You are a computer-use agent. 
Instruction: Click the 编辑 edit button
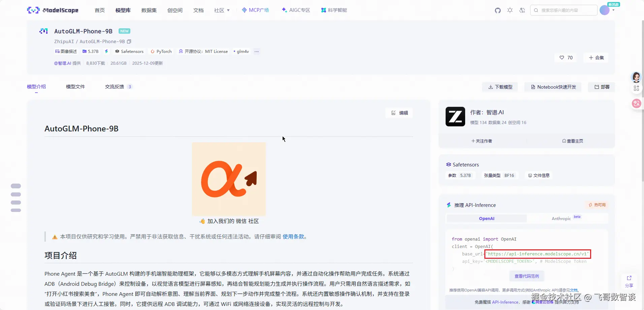(x=399, y=113)
